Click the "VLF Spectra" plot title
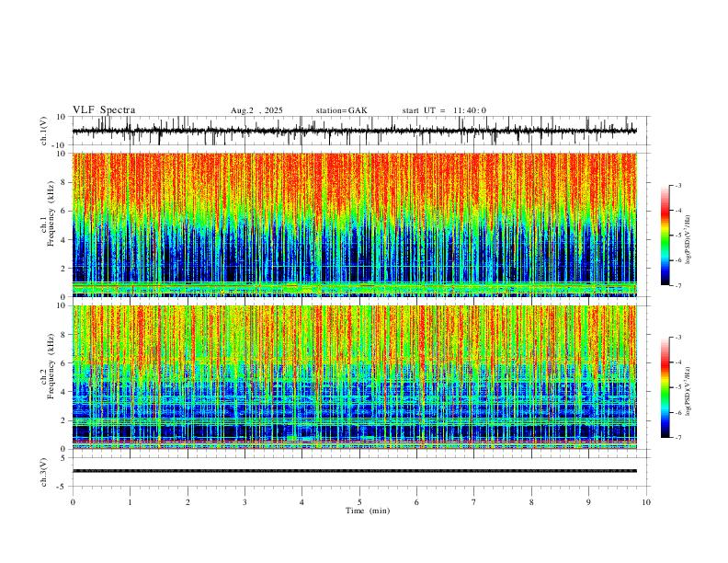The image size is (728, 563). point(104,110)
